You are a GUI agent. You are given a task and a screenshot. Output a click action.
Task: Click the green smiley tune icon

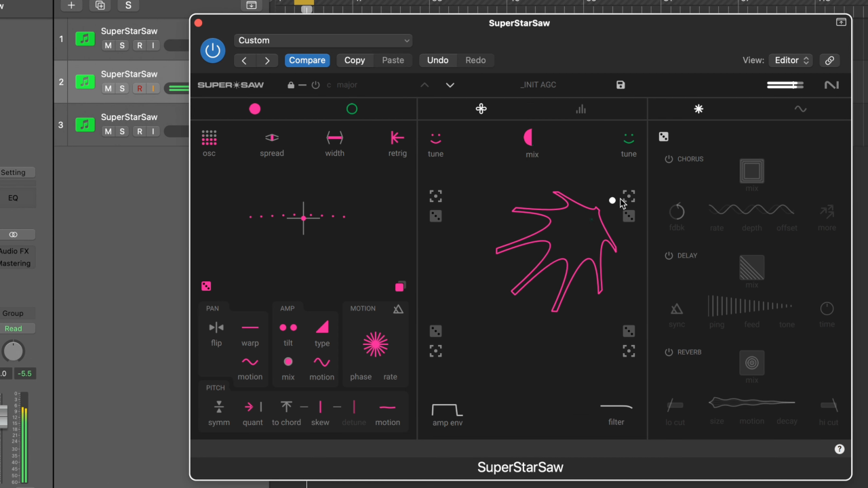click(629, 138)
